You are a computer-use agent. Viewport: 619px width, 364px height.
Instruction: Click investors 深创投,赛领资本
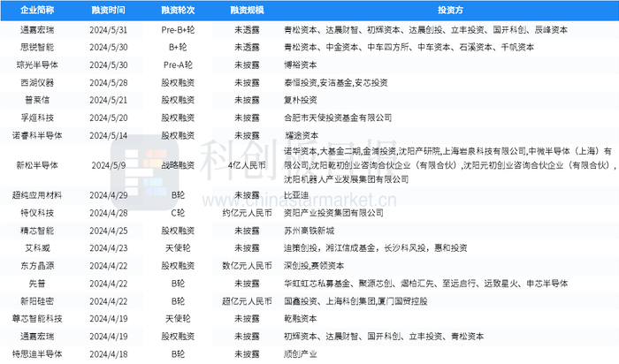[314, 266]
